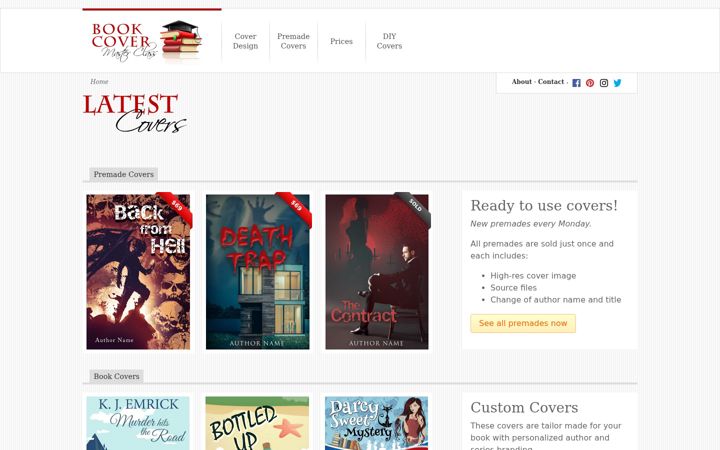This screenshot has height=450, width=720.
Task: Click the $69 ribbon on Back from Hell
Action: point(176,207)
